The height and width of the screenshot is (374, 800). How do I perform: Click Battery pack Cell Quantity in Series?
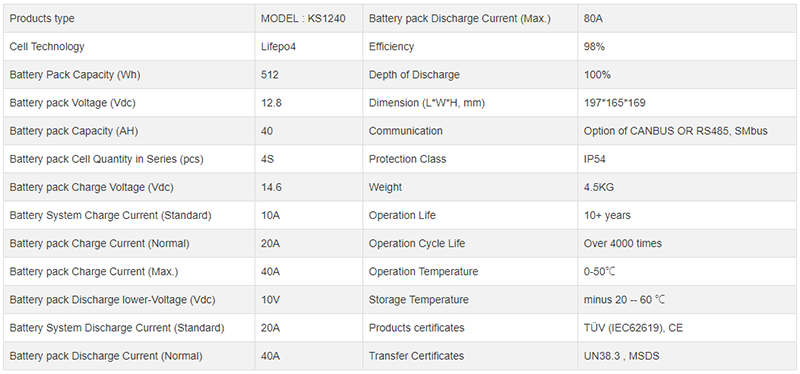click(107, 159)
